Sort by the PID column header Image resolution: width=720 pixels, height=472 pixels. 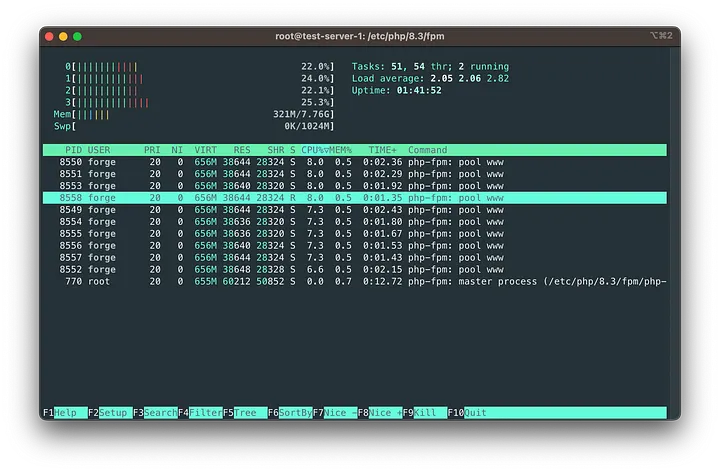(73, 150)
